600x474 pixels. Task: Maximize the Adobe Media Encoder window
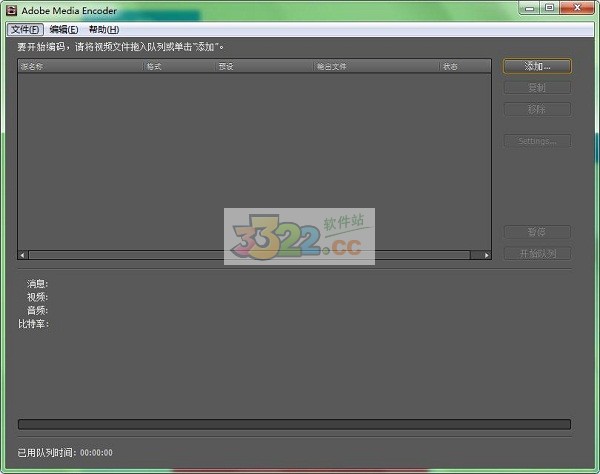[550, 8]
